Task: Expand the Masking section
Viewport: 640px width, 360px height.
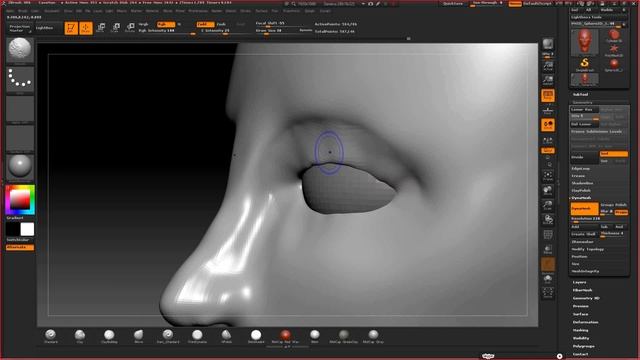Action: [x=580, y=330]
